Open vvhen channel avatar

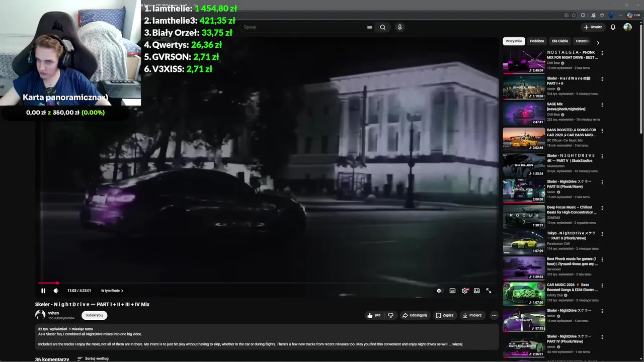point(40,315)
